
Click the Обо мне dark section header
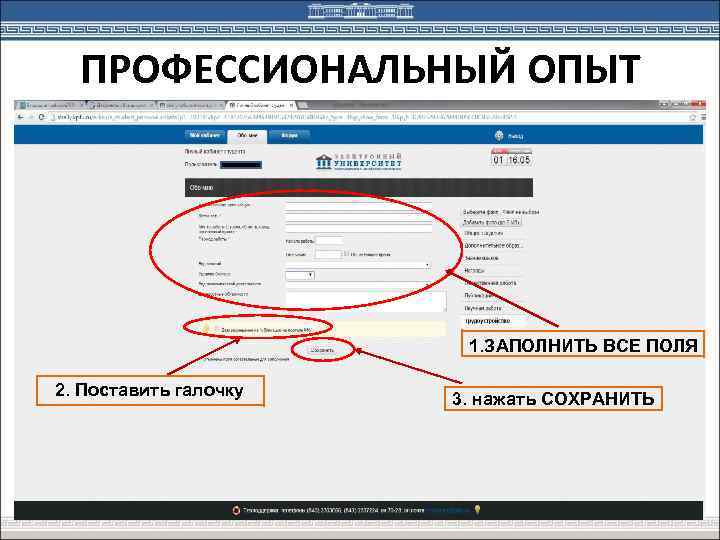point(359,188)
